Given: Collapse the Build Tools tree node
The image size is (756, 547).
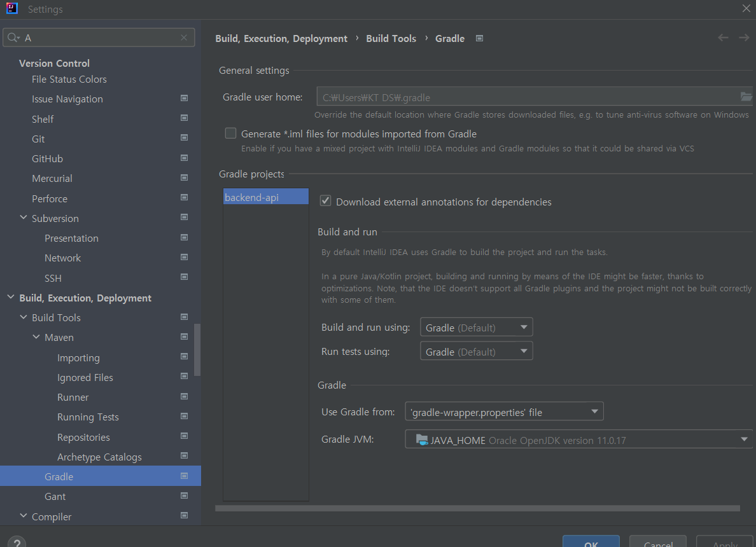Looking at the screenshot, I should point(23,317).
